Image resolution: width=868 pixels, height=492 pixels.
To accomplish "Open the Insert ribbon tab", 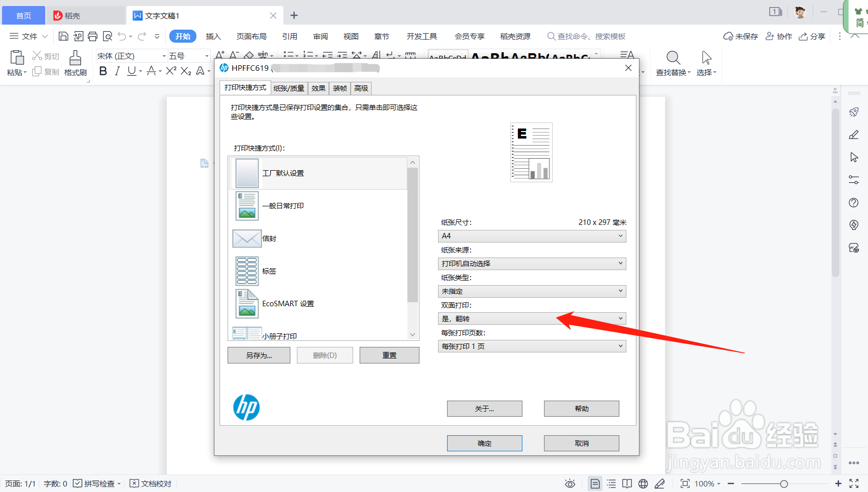I will pos(213,36).
